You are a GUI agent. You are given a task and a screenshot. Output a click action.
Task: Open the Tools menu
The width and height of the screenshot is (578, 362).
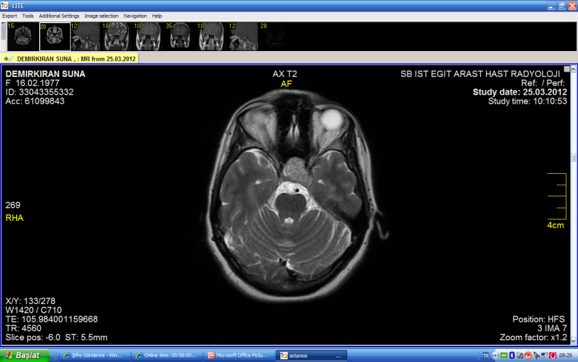(x=28, y=16)
